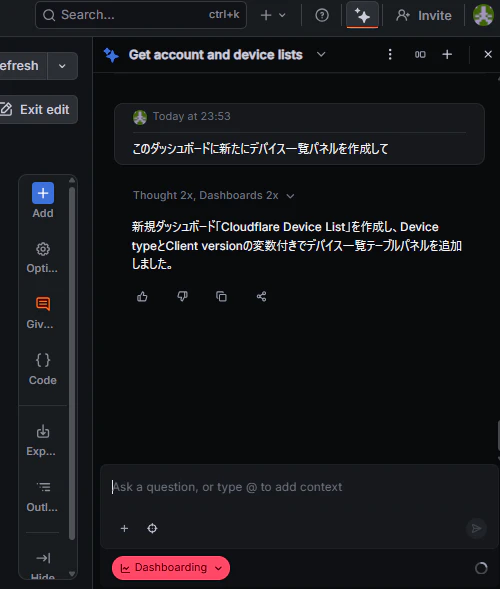Screen dimensions: 500x589
Task: Open the Dashboarding mode dropdown
Action: 171,568
